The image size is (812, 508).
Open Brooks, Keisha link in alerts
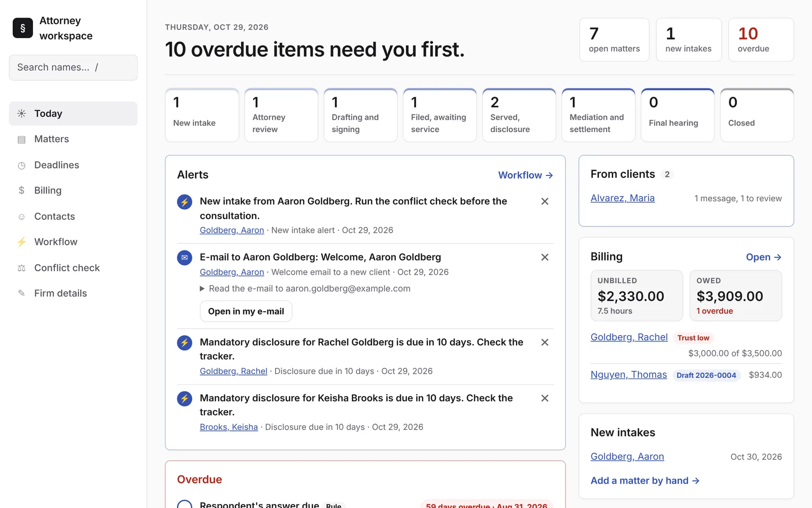(x=229, y=427)
